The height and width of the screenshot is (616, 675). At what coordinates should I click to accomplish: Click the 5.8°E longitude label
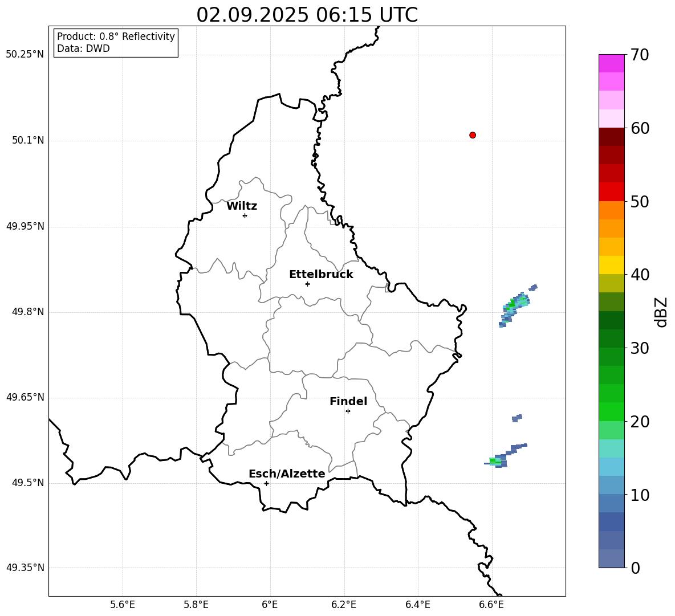196,605
